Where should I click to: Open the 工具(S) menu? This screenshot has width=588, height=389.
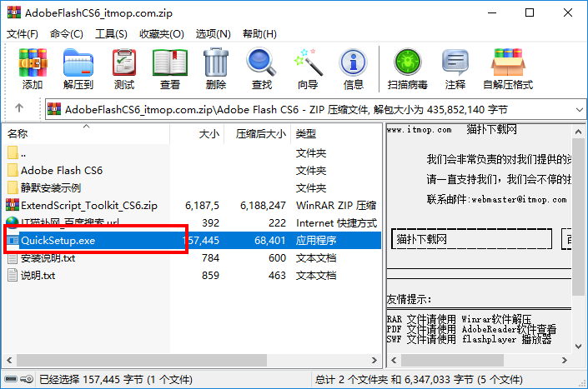(111, 34)
